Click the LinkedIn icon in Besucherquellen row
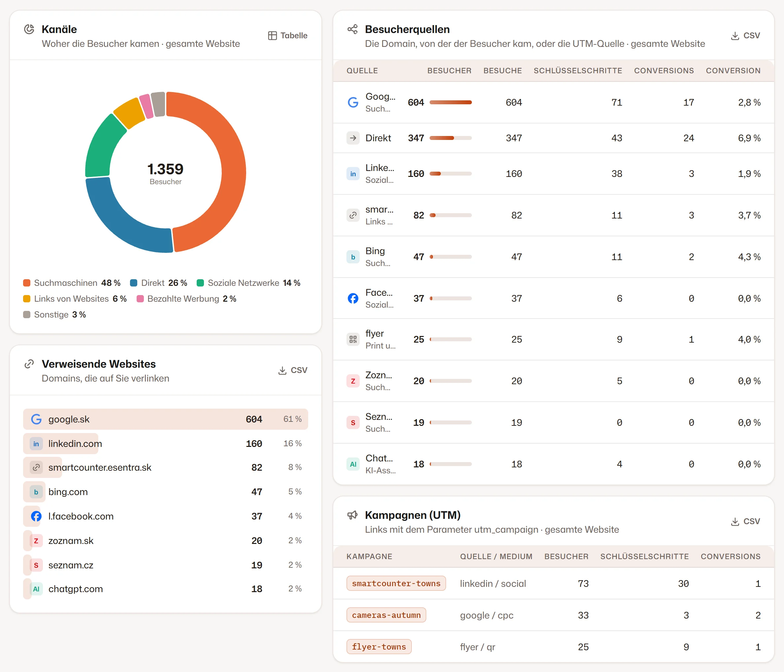 pyautogui.click(x=353, y=174)
